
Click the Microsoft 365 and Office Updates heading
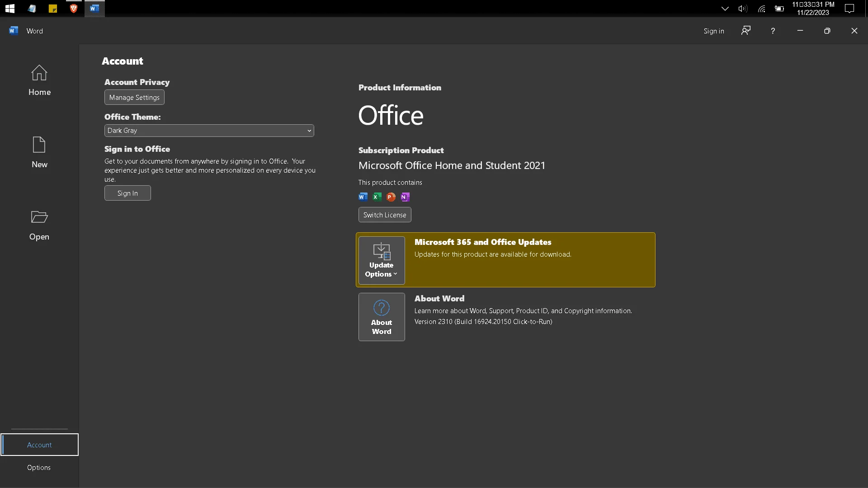[x=483, y=242]
